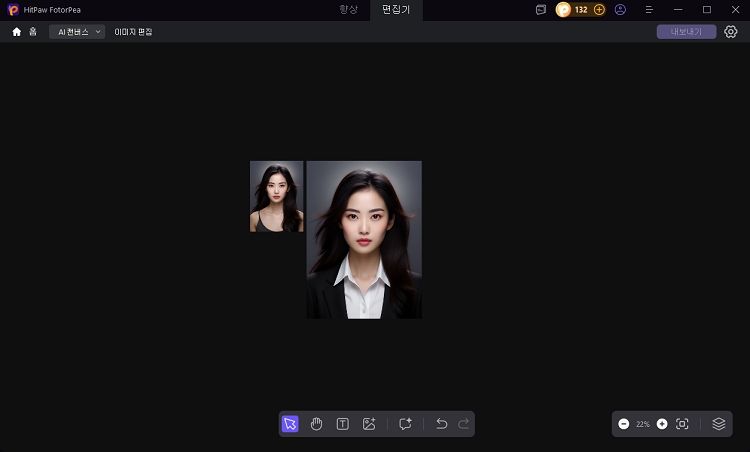
Task: Open the message panel icon
Action: click(541, 10)
